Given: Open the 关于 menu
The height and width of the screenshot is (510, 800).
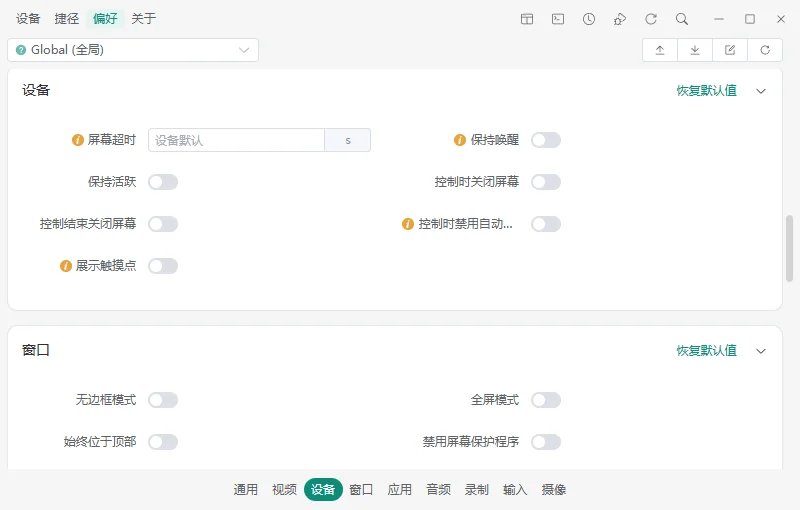Looking at the screenshot, I should coord(144,19).
